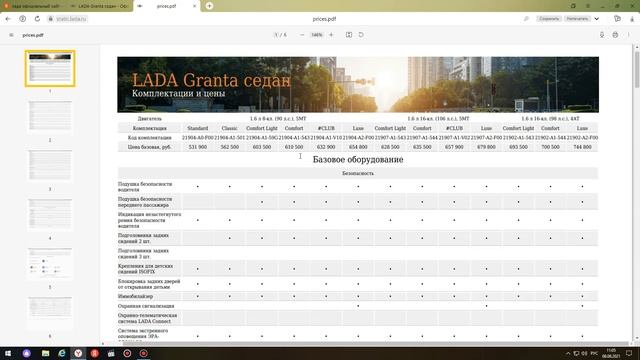This screenshot has height=360, width=640.
Task: Click Цена базовая, руб. row label
Action: click(149, 147)
